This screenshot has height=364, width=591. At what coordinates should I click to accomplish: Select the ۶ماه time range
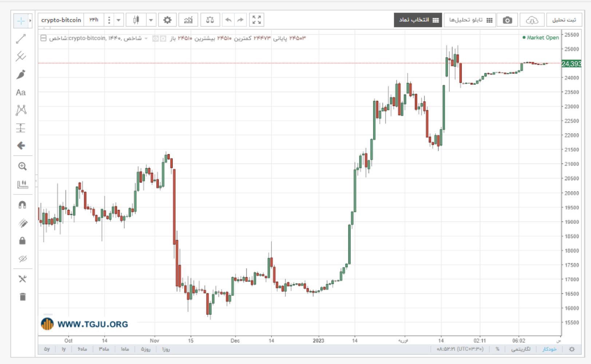tap(82, 349)
